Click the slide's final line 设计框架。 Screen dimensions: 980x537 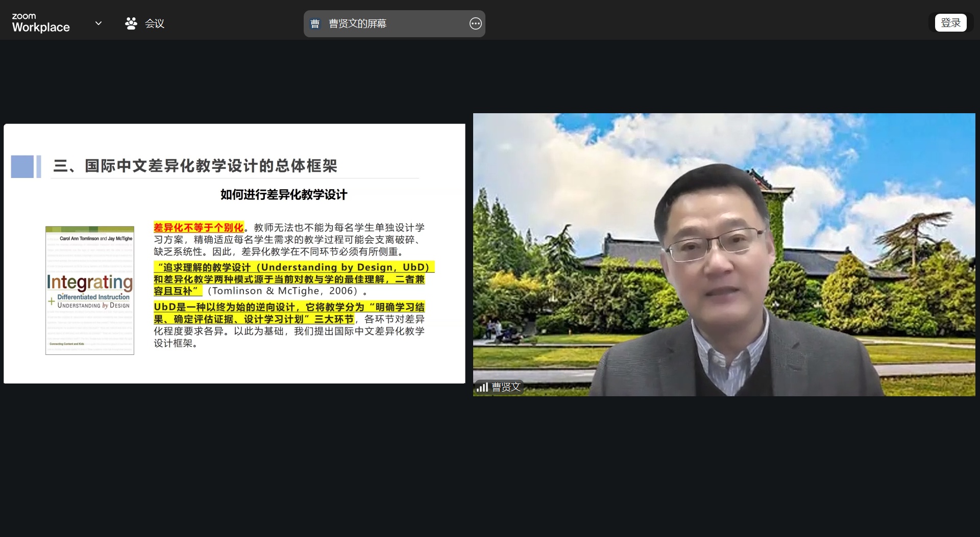pos(176,343)
